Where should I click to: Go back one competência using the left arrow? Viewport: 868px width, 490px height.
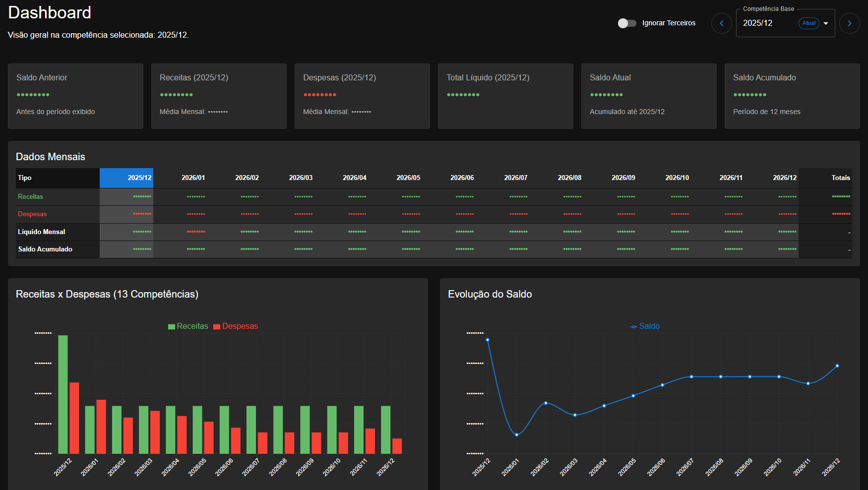[721, 23]
